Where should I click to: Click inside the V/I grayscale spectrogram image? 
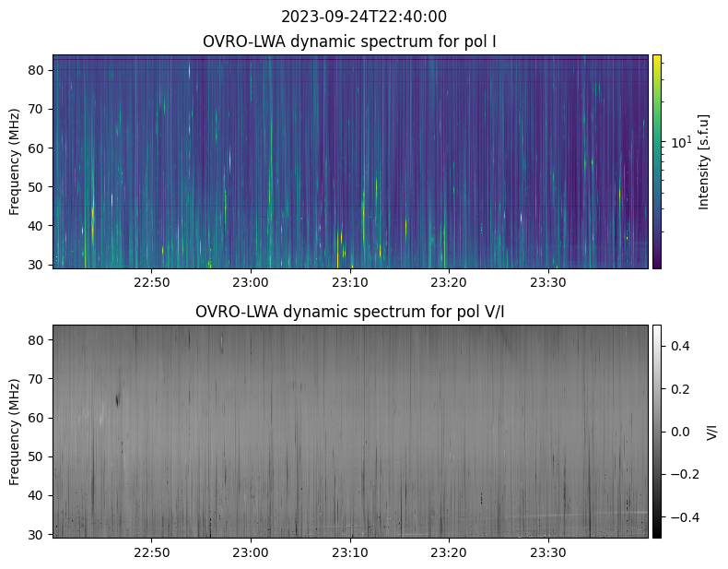click(x=350, y=431)
